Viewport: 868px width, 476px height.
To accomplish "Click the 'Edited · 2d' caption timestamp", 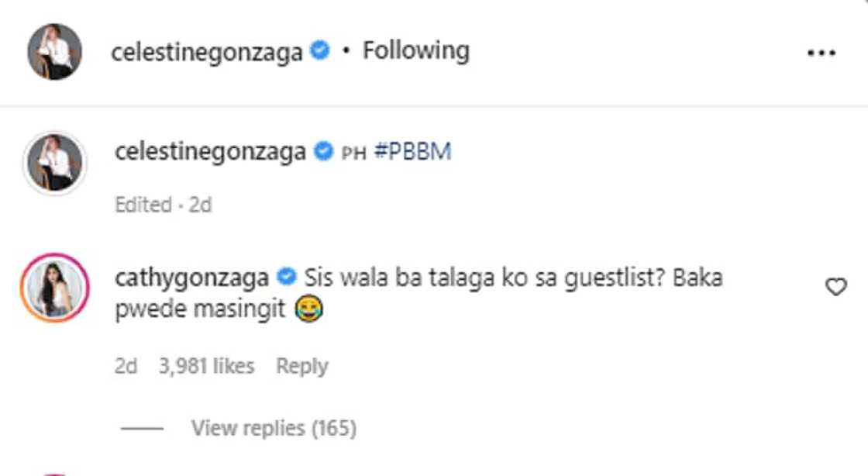I will point(163,205).
